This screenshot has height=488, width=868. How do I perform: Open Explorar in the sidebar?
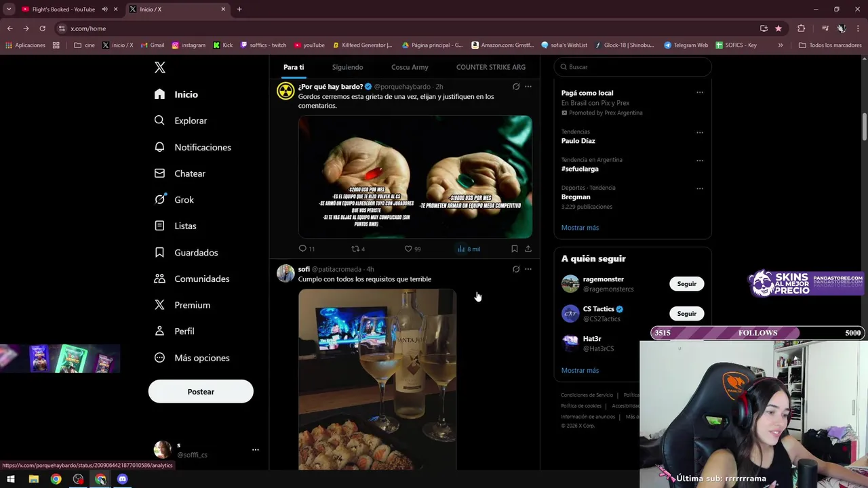point(181,121)
